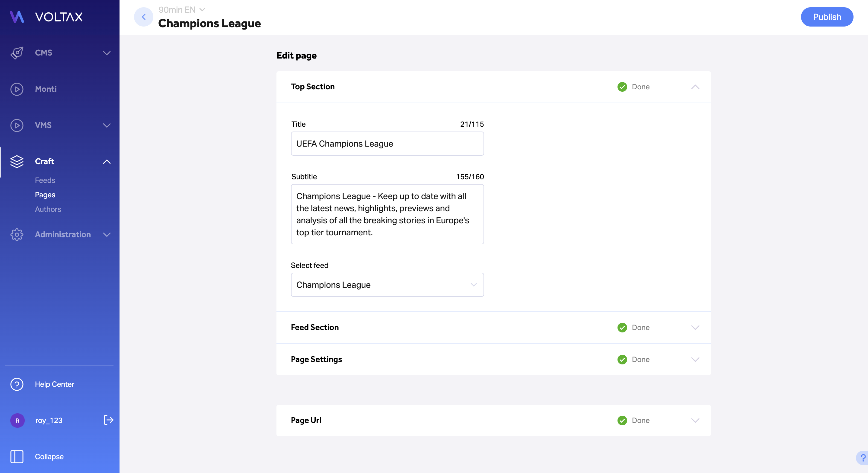
Task: Click the VMS play circle icon
Action: [17, 125]
